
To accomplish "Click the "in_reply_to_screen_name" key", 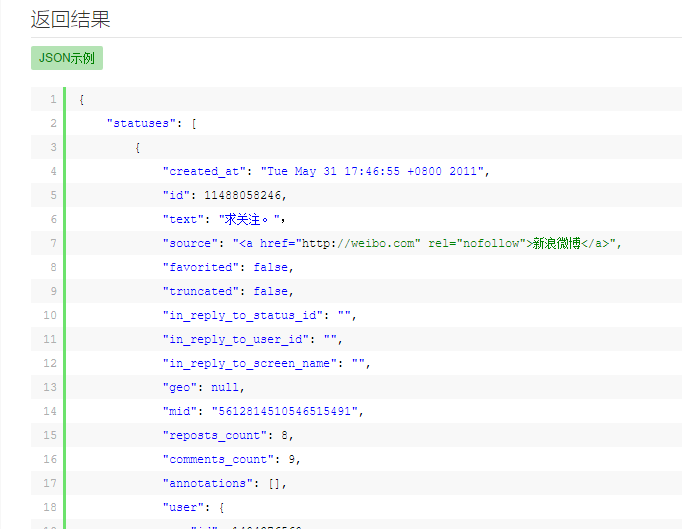I will click(x=250, y=364).
